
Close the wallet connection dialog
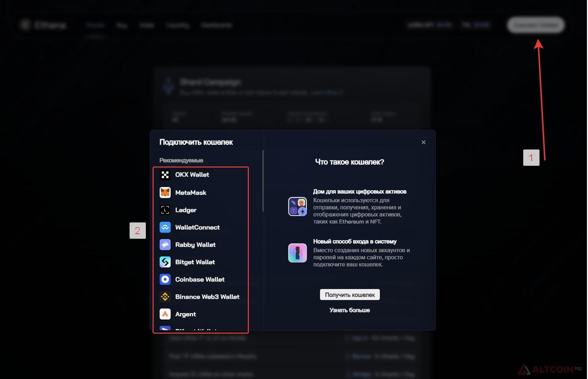423,142
